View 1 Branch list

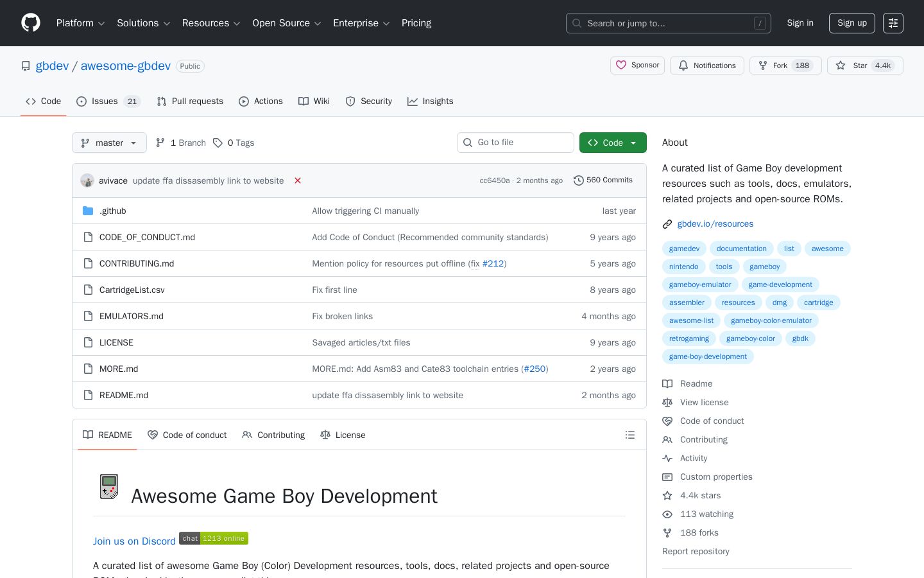pos(181,143)
